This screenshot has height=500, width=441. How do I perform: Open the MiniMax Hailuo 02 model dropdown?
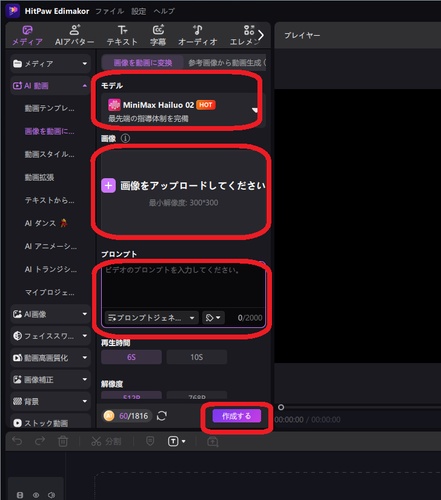[183, 110]
